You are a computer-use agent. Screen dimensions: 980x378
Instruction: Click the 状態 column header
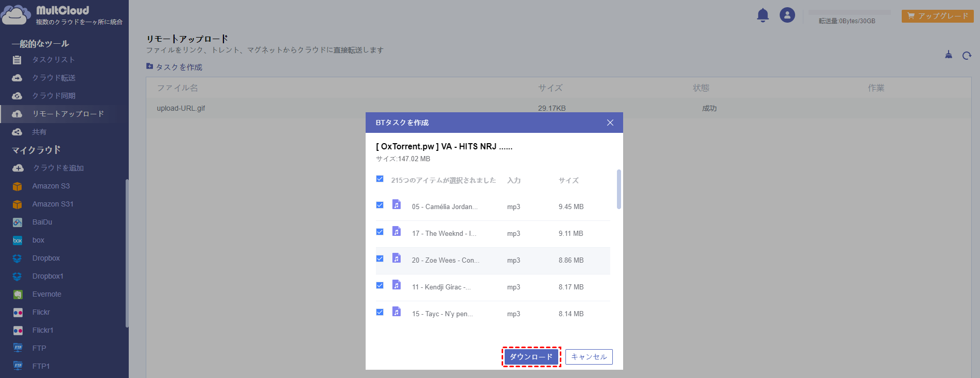point(701,88)
